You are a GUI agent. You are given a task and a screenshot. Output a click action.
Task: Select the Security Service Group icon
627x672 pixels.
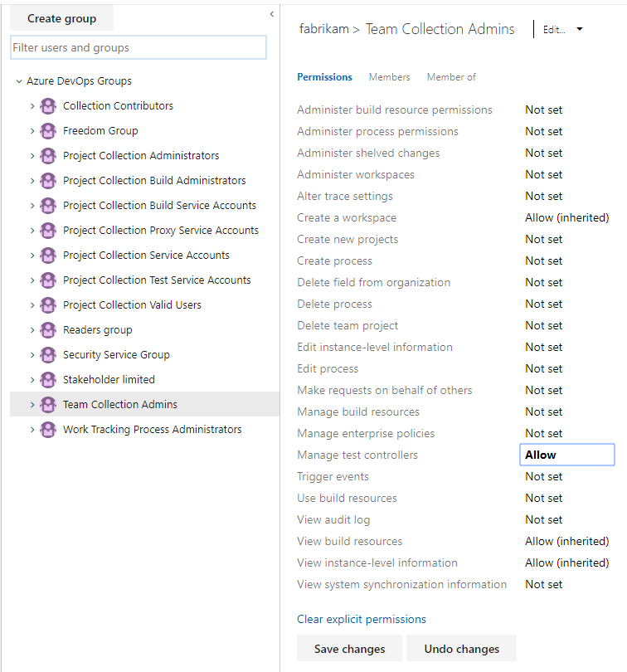(x=47, y=354)
